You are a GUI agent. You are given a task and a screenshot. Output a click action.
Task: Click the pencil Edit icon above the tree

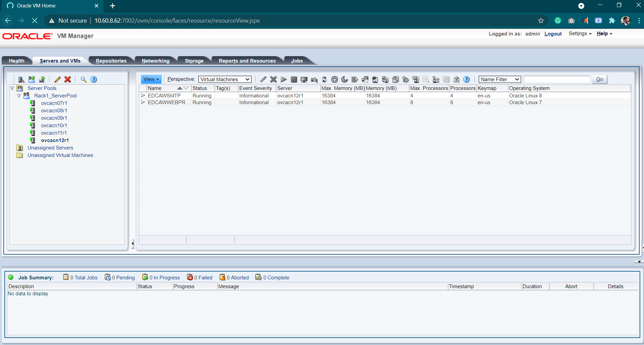coord(58,79)
